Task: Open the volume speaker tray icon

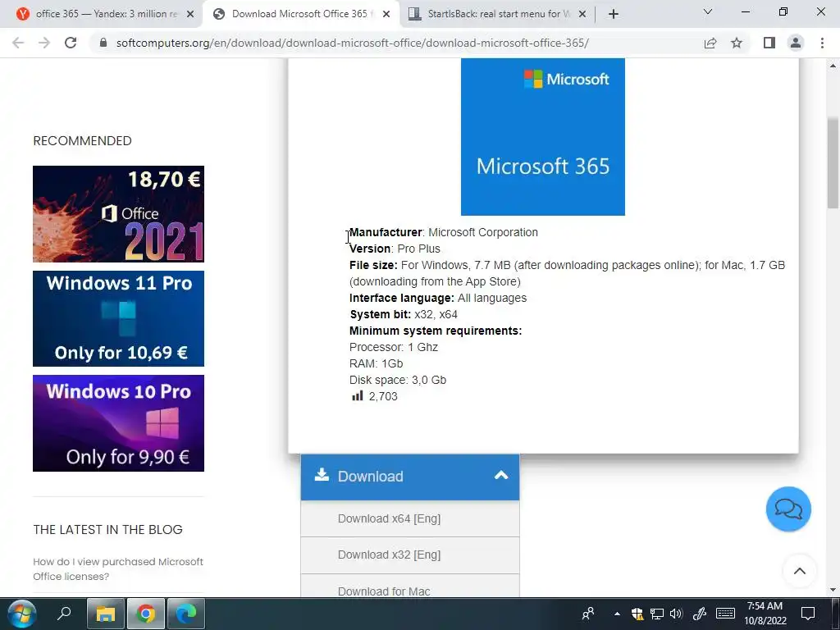Action: click(x=677, y=614)
